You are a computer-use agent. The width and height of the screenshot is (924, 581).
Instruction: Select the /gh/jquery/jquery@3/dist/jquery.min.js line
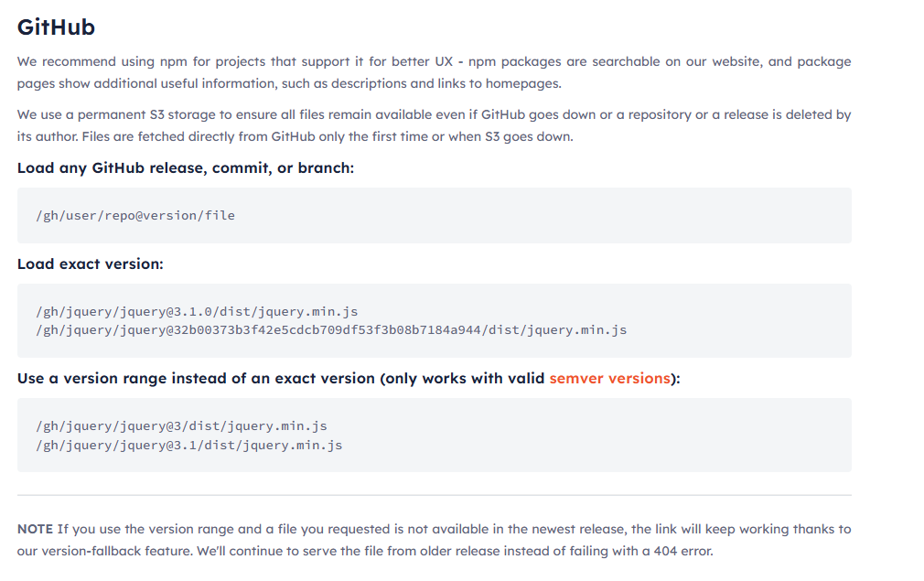[x=181, y=426]
